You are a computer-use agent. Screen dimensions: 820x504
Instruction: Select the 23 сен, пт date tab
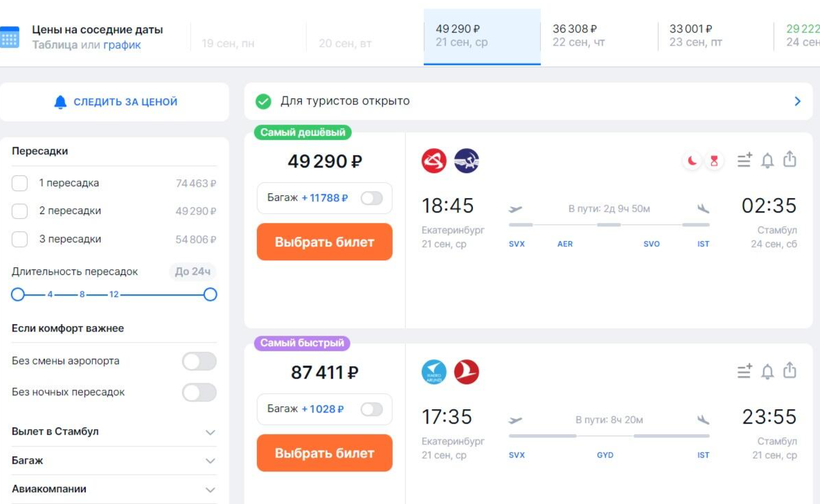coord(715,36)
